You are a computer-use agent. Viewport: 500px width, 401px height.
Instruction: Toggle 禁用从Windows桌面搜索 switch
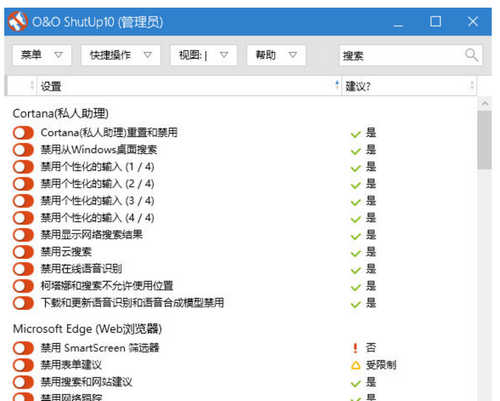[23, 150]
